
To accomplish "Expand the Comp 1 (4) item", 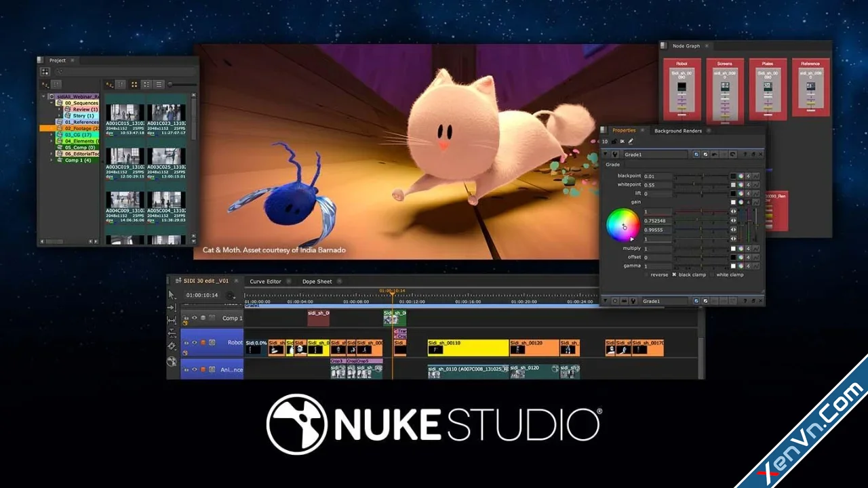I will click(51, 160).
